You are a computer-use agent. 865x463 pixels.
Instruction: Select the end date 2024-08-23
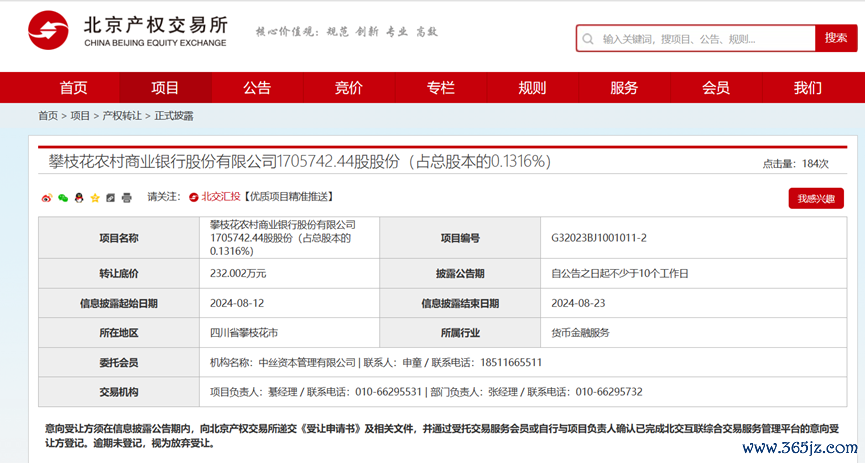coord(578,303)
